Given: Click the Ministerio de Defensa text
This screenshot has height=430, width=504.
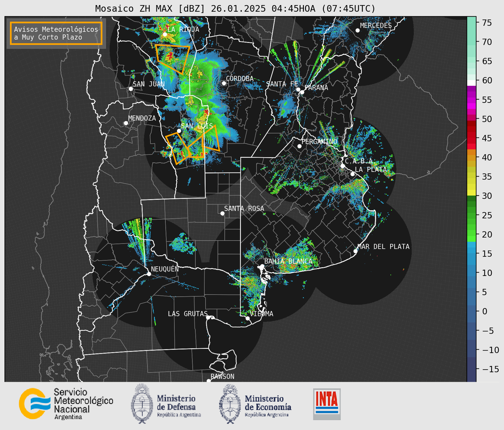Looking at the screenshot, I should pos(179,406).
